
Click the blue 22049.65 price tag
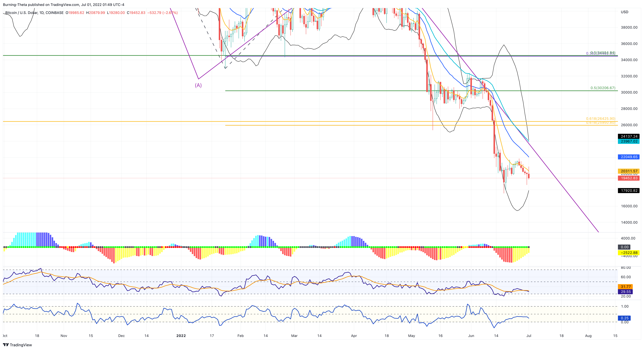pos(629,157)
